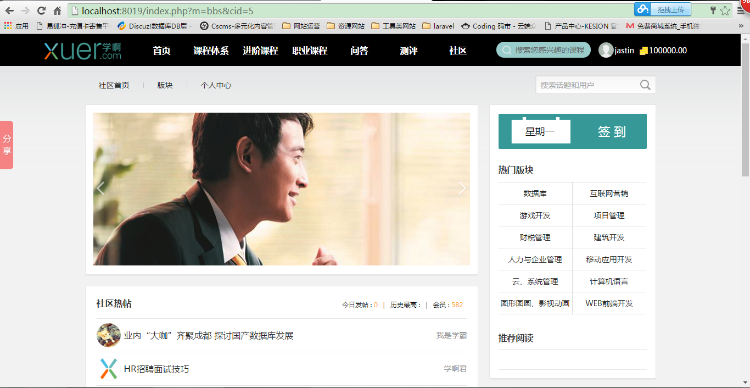This screenshot has height=388, width=750.
Task: Open the 移动应用开发 hot board
Action: tap(609, 260)
